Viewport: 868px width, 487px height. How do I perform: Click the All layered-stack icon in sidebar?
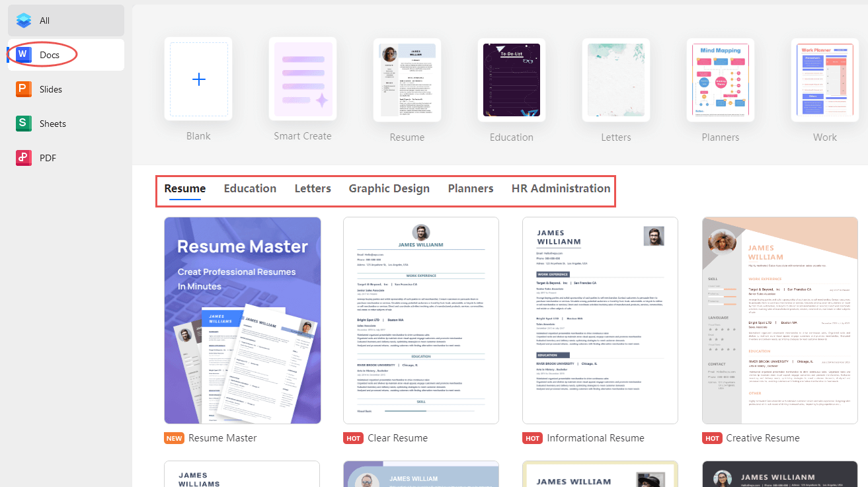24,20
